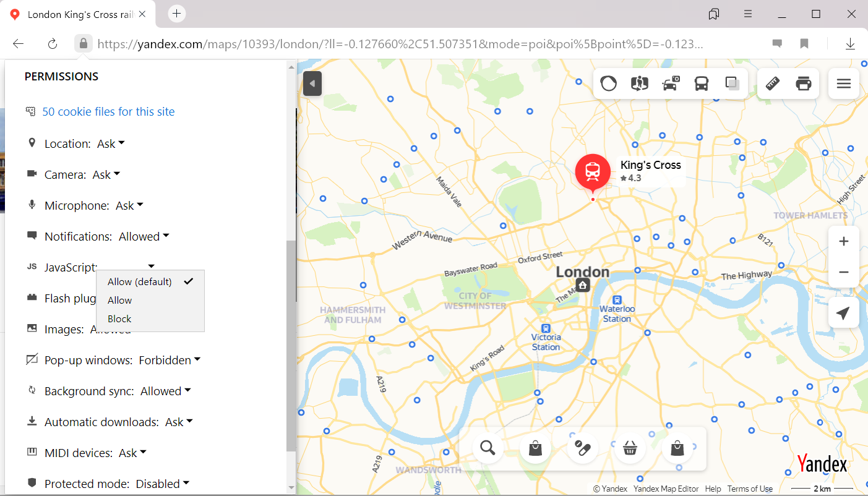Click the overlapping squares map icon
Image resolution: width=868 pixels, height=496 pixels.
pyautogui.click(x=733, y=83)
